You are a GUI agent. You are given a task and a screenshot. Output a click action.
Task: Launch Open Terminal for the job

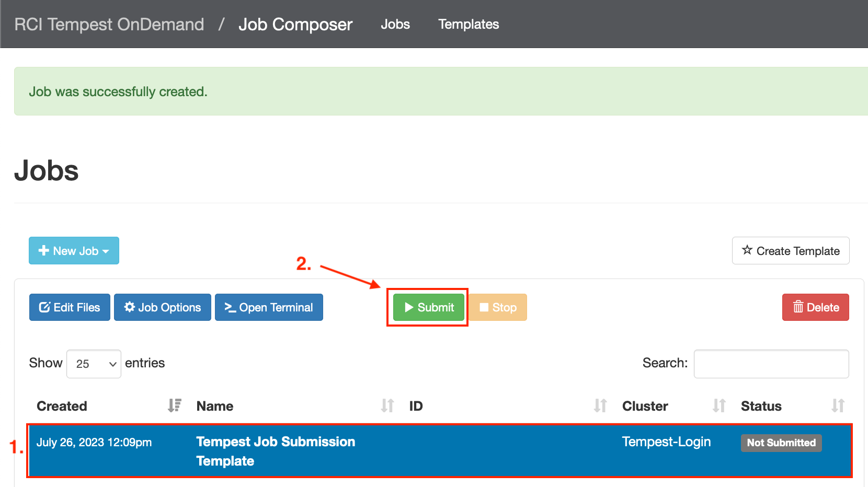pos(269,307)
